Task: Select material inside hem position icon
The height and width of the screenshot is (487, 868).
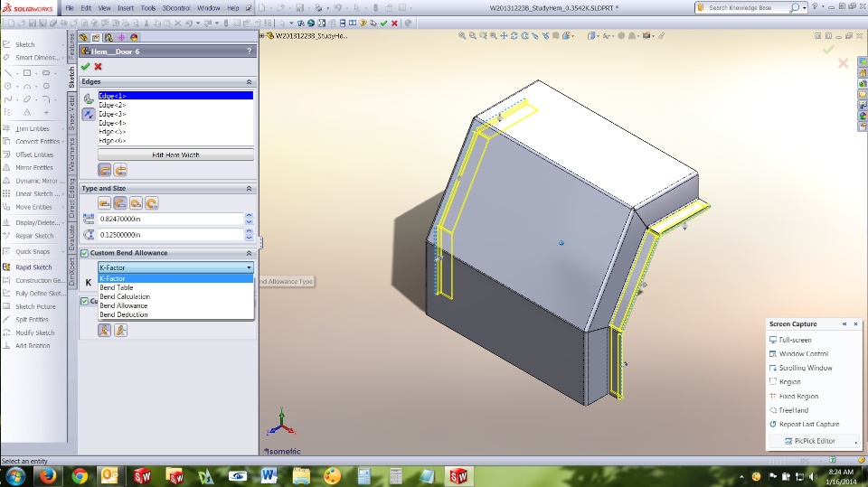Action: (x=105, y=170)
